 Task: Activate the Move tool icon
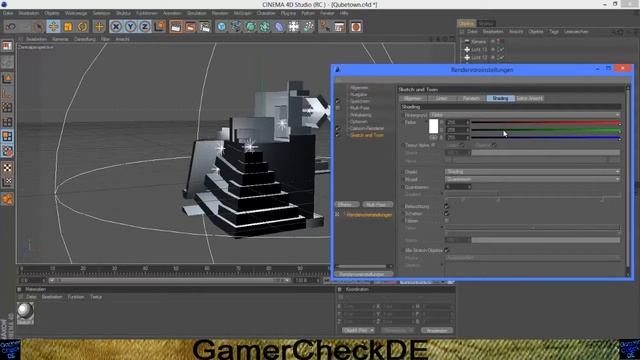pos(53,27)
